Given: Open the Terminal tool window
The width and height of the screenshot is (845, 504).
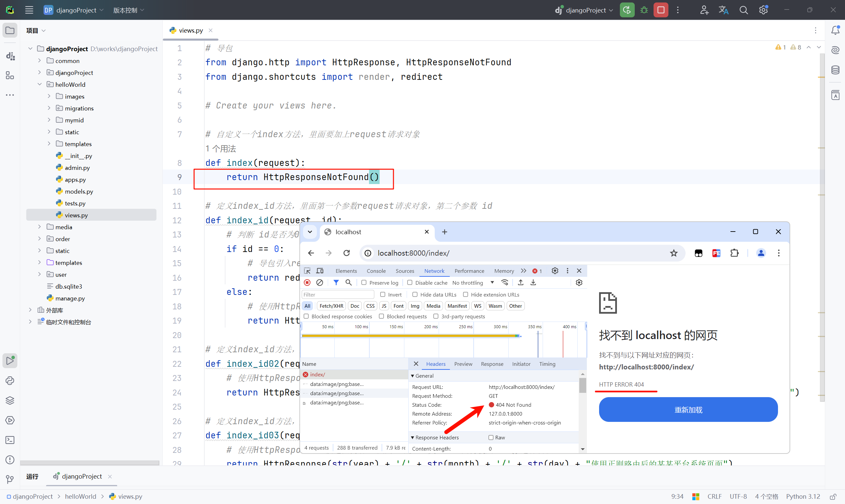Looking at the screenshot, I should pos(10,440).
